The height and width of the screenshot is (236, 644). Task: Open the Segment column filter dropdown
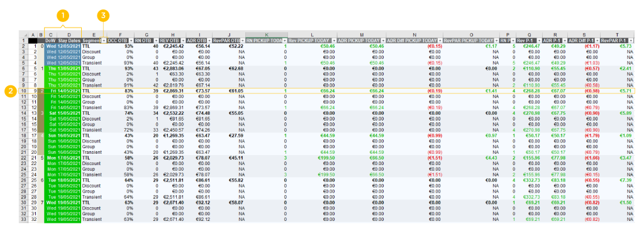(104, 41)
